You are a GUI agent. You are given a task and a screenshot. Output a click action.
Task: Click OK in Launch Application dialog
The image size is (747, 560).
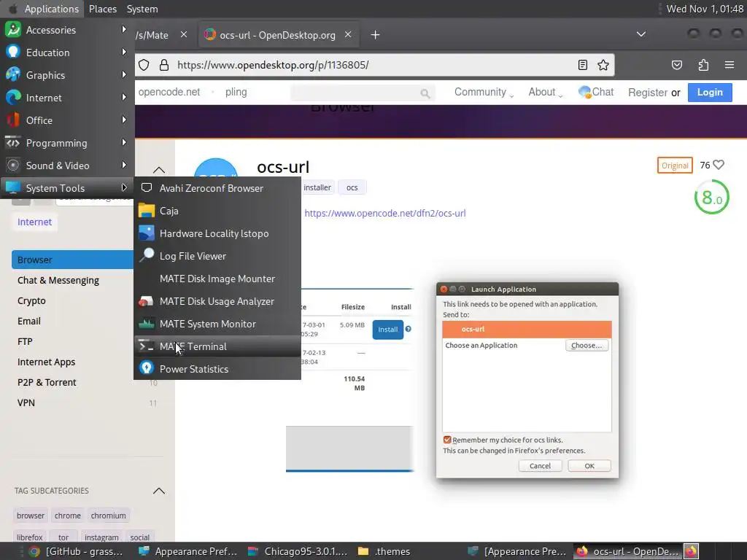(589, 466)
